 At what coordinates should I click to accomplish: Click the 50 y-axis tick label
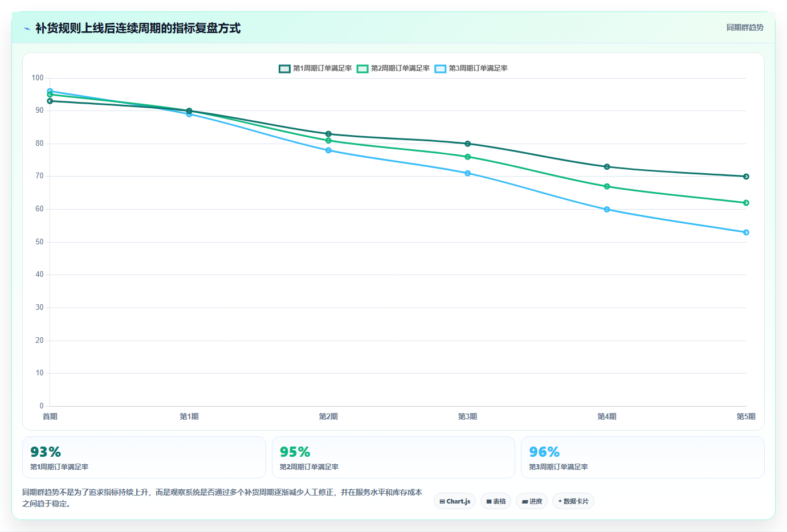39,242
